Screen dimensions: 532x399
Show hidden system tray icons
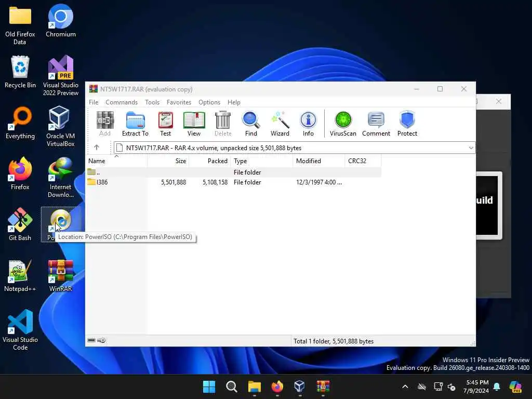(405, 387)
